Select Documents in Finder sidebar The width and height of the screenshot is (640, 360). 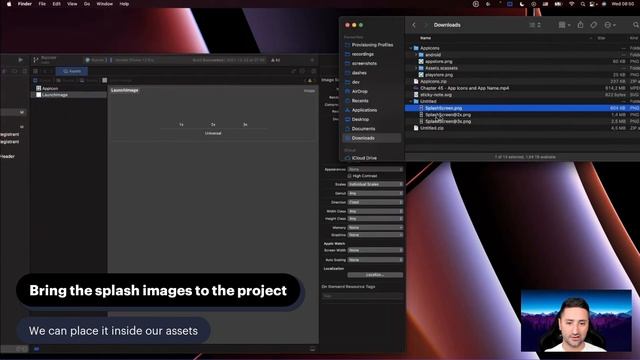pos(363,129)
